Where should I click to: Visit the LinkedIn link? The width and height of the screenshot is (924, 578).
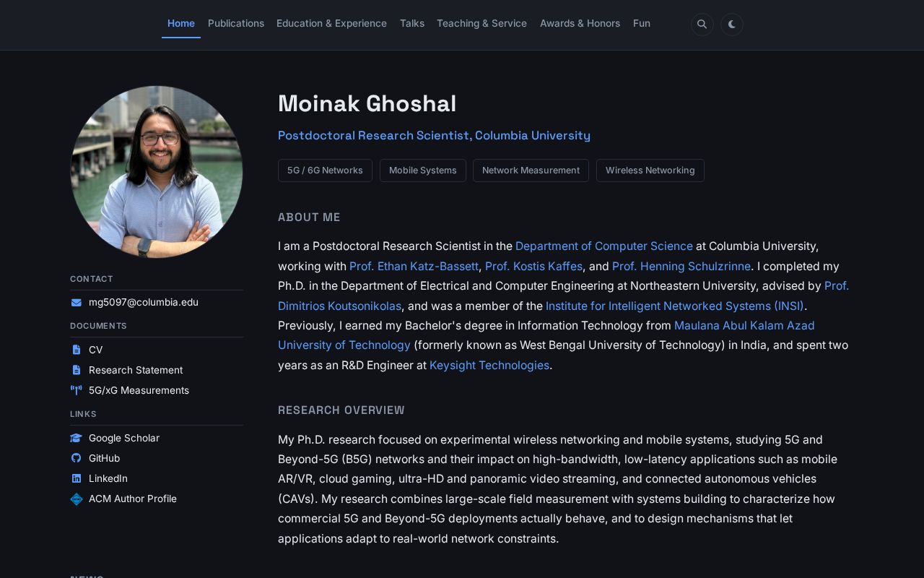(108, 478)
